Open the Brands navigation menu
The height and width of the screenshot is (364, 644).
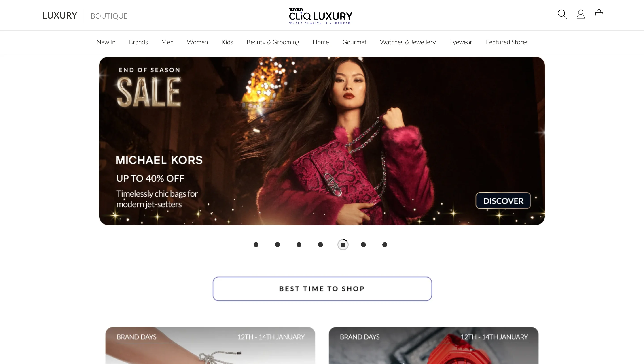(138, 42)
